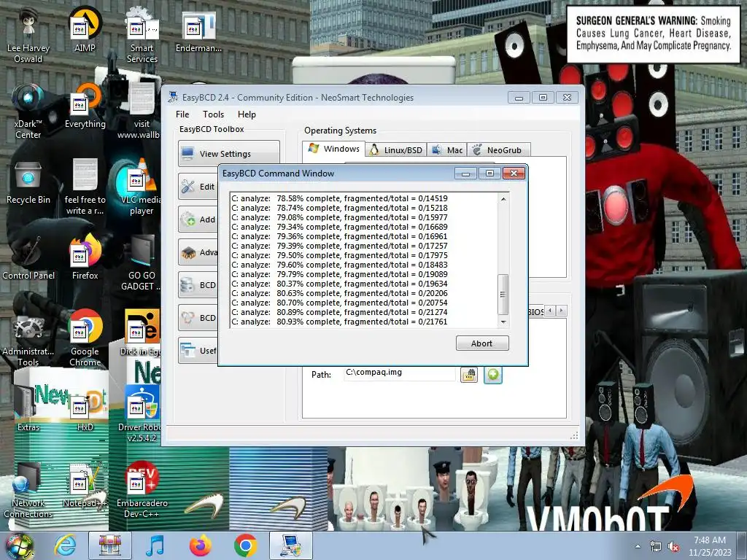The image size is (747, 560).
Task: Open the AIMP music note taskbar icon
Action: point(155,545)
